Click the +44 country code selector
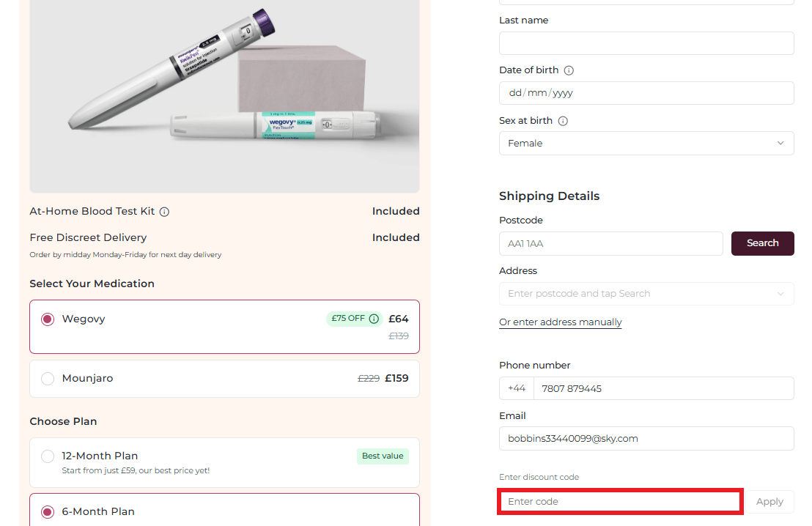 pos(517,388)
